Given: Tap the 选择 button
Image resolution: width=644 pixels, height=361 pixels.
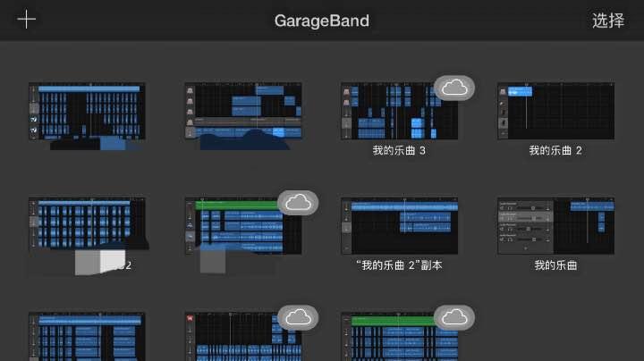Looking at the screenshot, I should click(608, 21).
